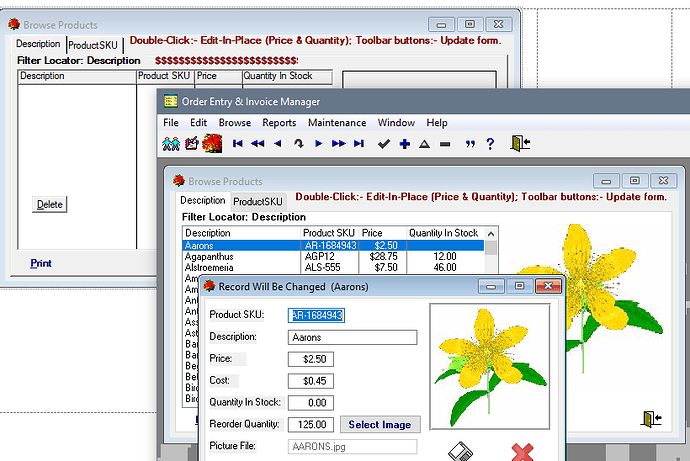This screenshot has height=461, width=690.
Task: Click Picture File field AARONS.jpg
Action: coord(352,446)
